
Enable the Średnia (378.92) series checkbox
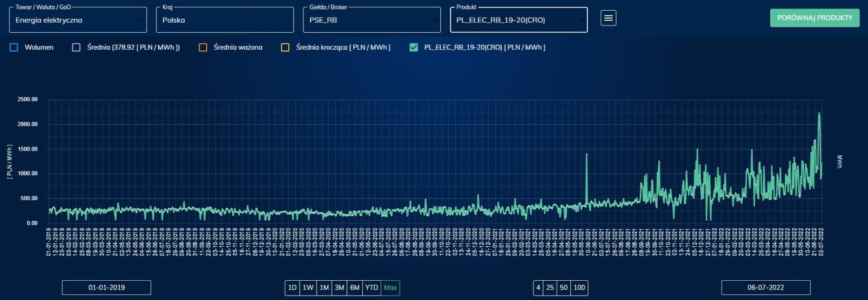pos(76,48)
